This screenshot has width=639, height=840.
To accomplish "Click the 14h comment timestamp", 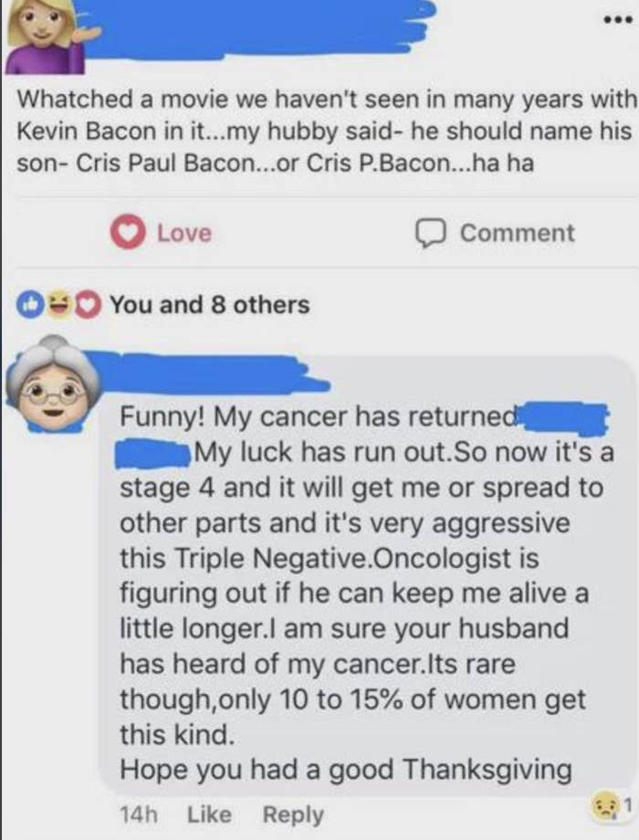I will click(138, 813).
